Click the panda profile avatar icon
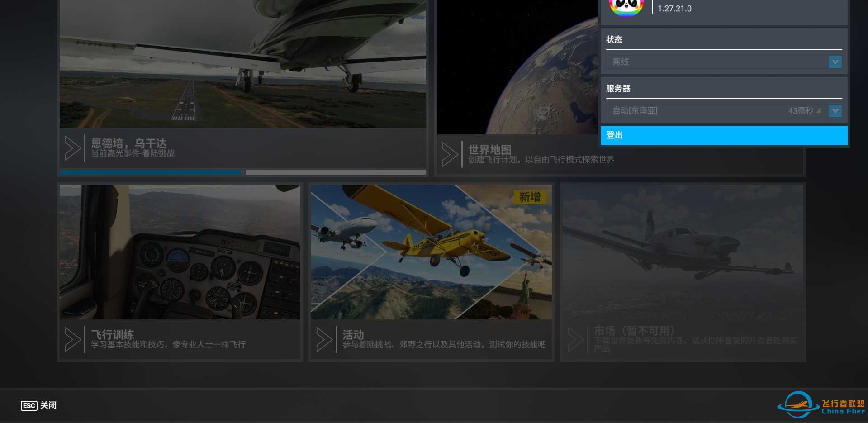The height and width of the screenshot is (423, 868). point(626,7)
